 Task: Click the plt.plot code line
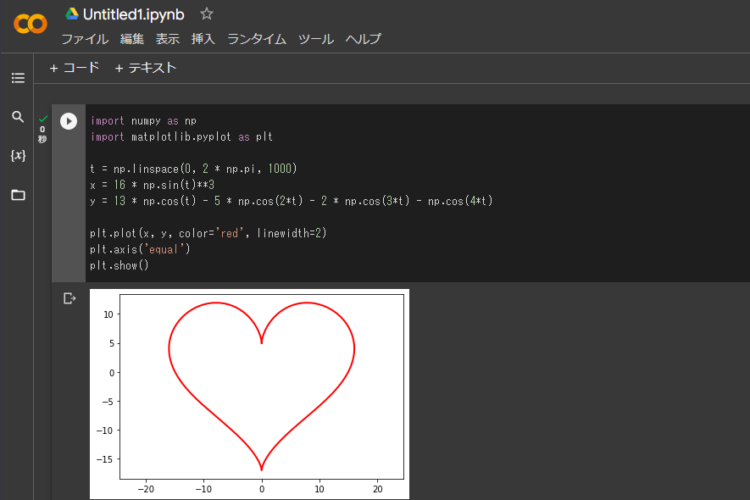tap(208, 233)
